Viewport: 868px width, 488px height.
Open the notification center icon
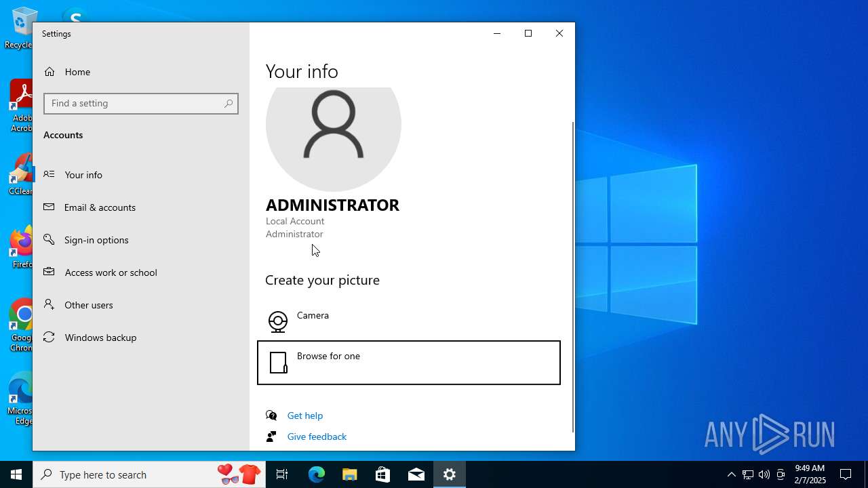846,474
